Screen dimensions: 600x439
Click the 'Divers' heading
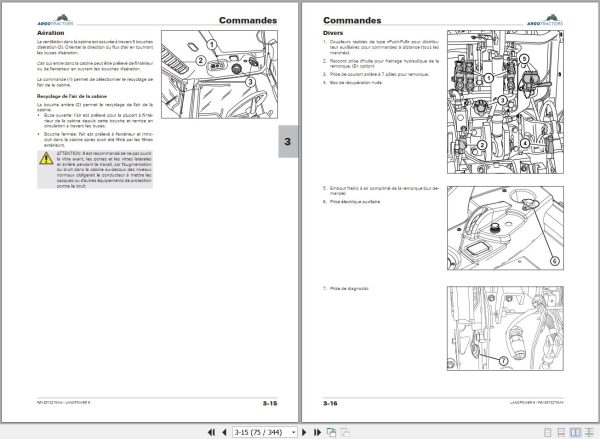point(333,33)
